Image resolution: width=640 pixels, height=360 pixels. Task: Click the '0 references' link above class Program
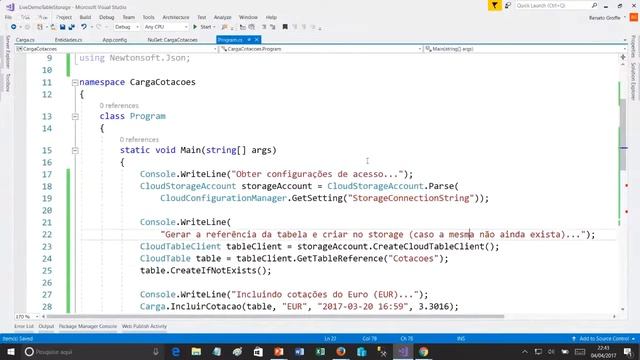click(x=119, y=105)
